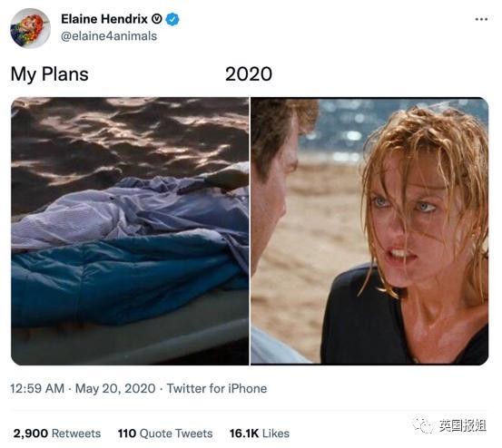
Task: View the right beach scene image
Action: tap(369, 231)
